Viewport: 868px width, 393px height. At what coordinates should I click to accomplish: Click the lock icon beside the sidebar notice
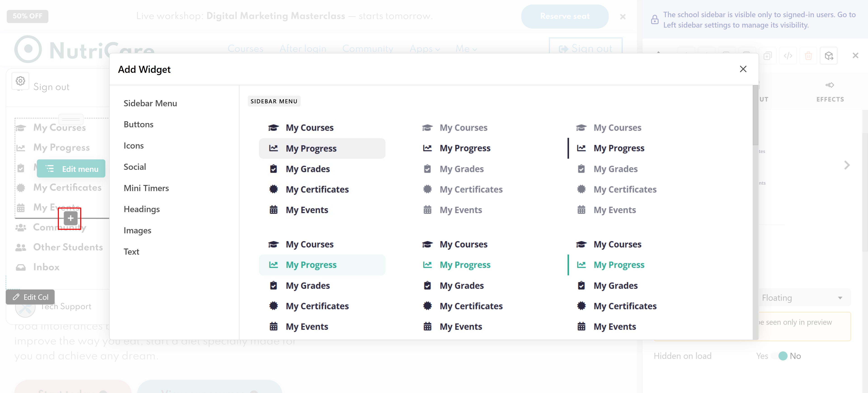[654, 19]
